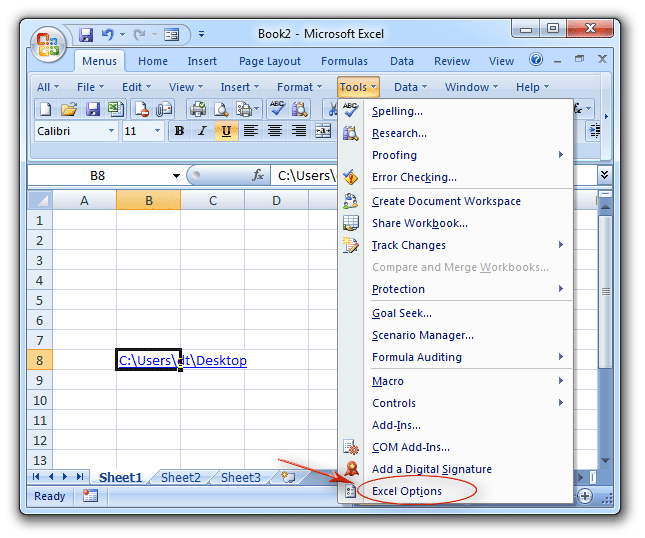Click the Share Workbook menu icon
645x538 pixels.
350,223
